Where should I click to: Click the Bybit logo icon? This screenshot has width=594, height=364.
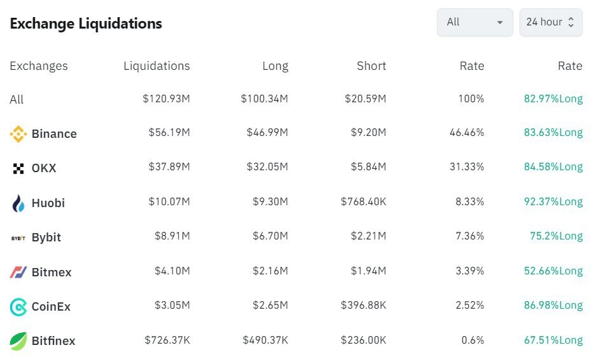[x=18, y=238]
